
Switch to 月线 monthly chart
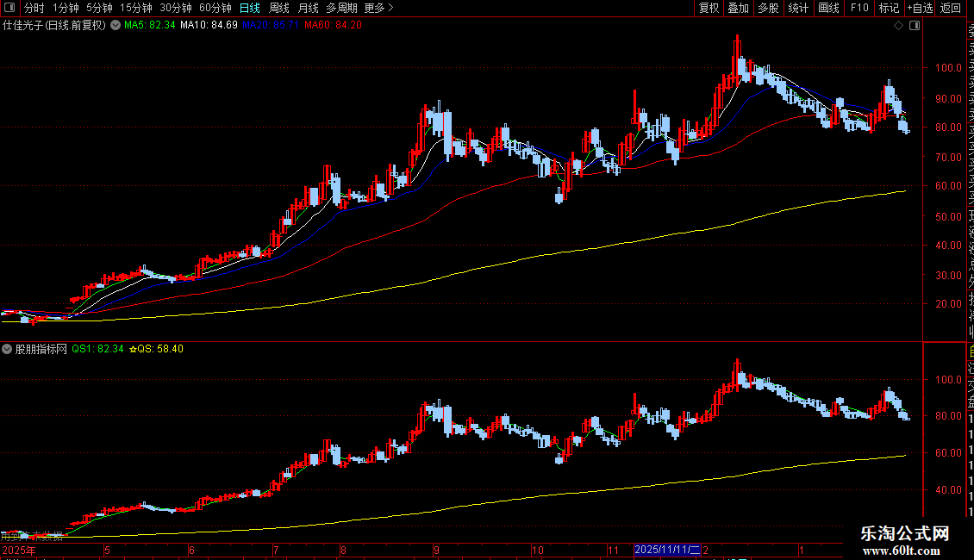click(308, 8)
